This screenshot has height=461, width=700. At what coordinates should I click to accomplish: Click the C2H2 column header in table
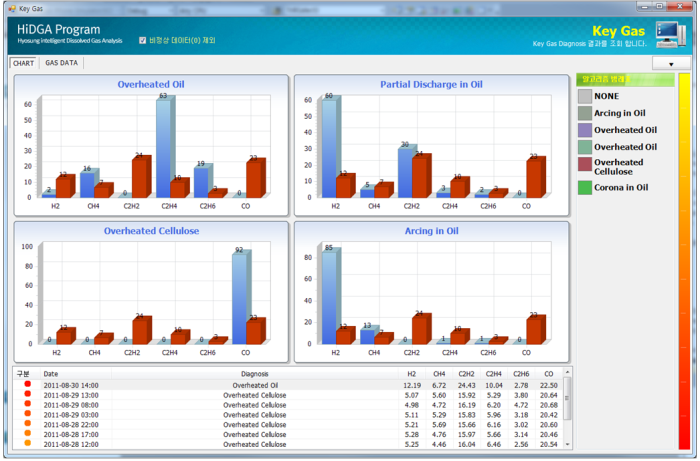pyautogui.click(x=466, y=374)
